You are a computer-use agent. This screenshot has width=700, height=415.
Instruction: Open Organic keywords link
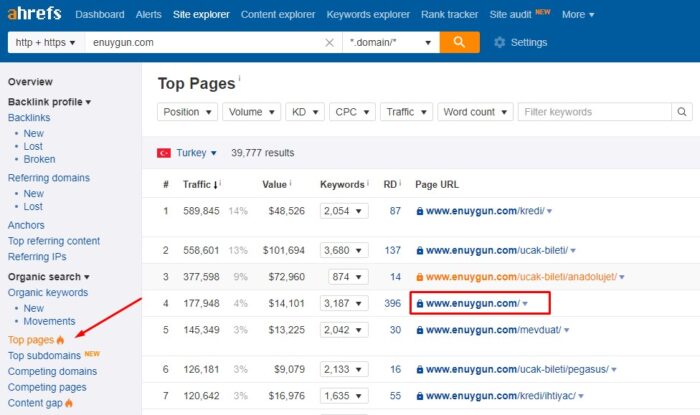pyautogui.click(x=48, y=293)
